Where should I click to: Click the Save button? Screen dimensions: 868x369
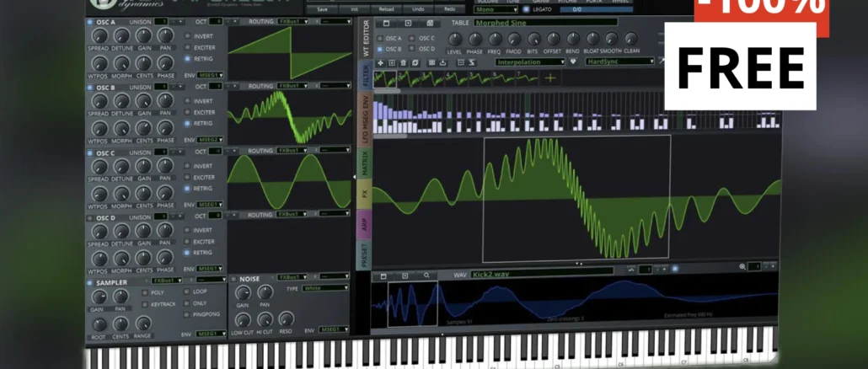tap(322, 9)
